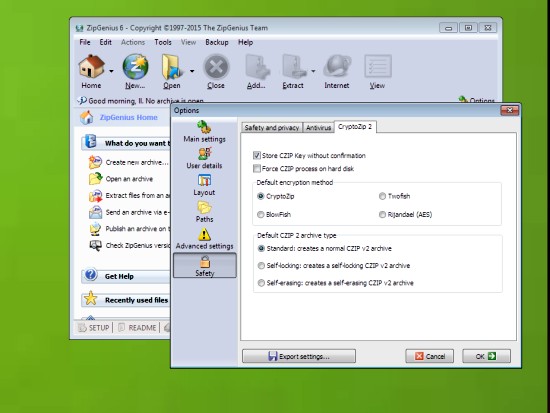
Task: Click the Send an archive via e-mail icon
Action: [95, 212]
